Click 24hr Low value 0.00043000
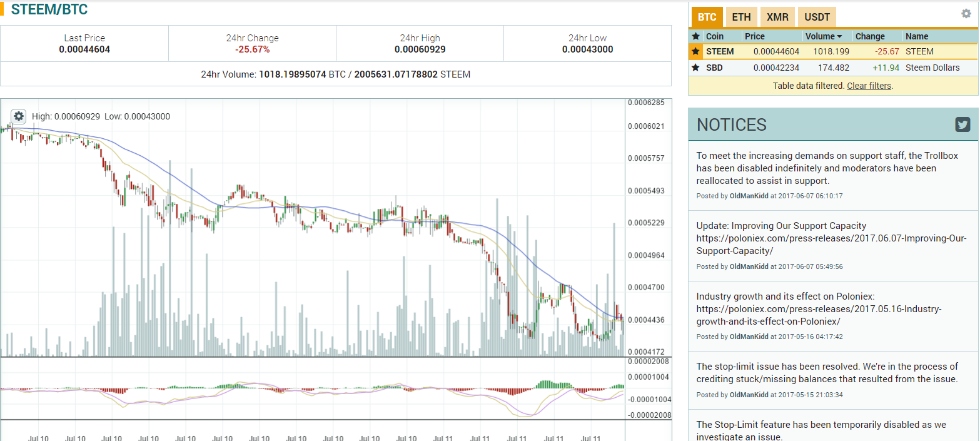The height and width of the screenshot is (441, 980). 588,49
